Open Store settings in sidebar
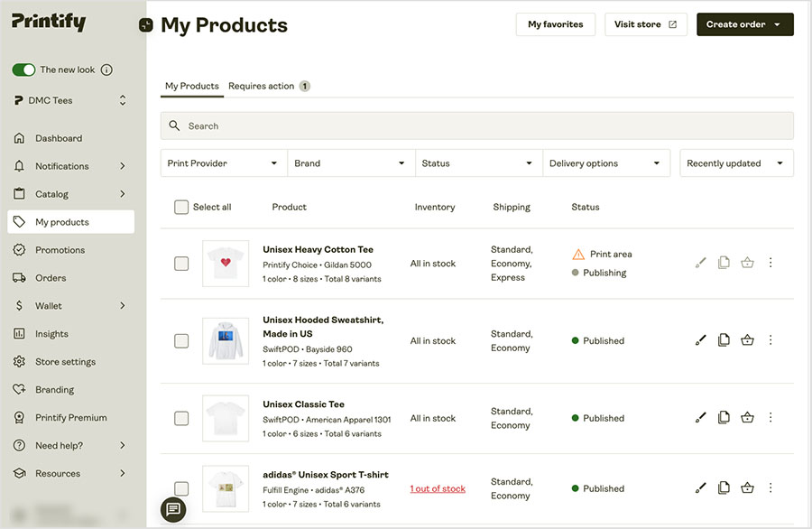 point(71,362)
